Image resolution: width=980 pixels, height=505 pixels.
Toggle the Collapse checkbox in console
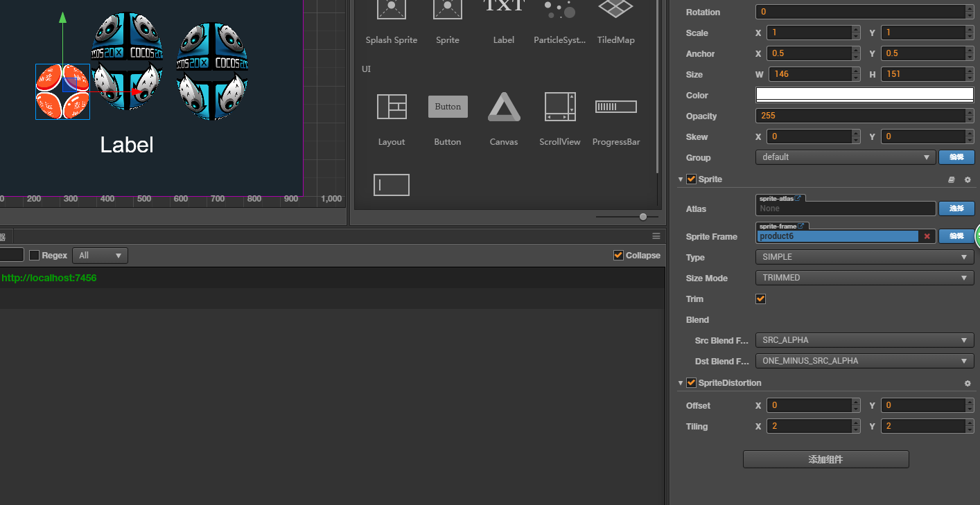(x=618, y=256)
